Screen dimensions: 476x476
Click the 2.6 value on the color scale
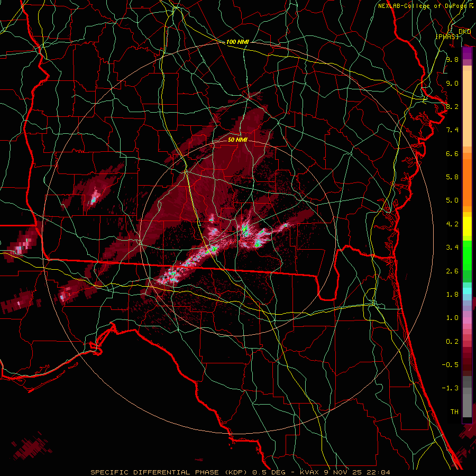[x=452, y=271]
